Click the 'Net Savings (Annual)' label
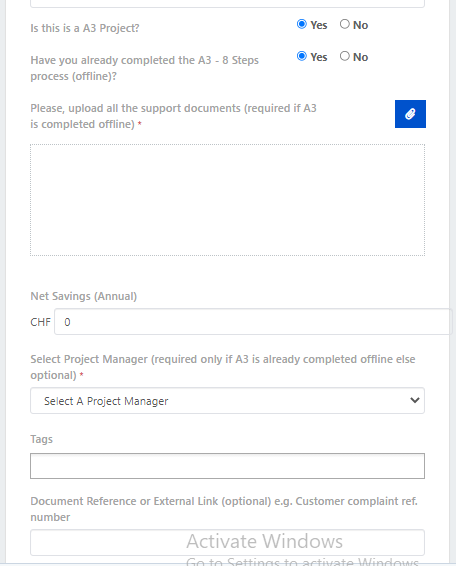456x566 pixels. pos(84,296)
